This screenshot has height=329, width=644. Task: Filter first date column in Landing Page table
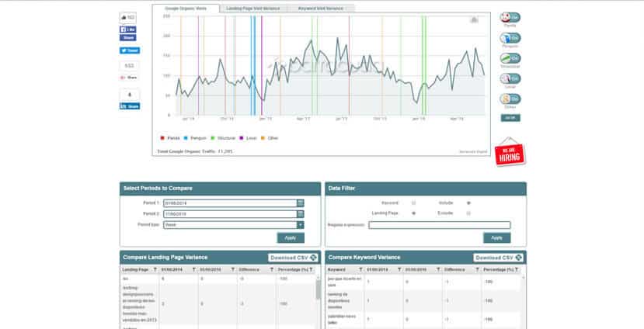(194, 269)
